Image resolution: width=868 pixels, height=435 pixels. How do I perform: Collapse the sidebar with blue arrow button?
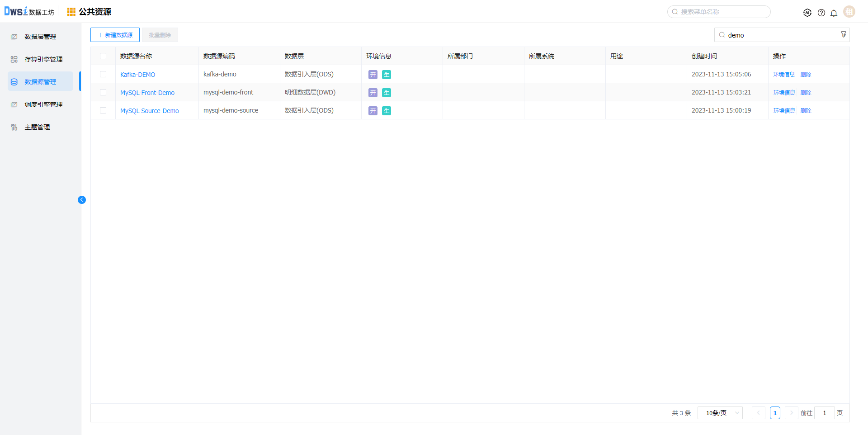pyautogui.click(x=82, y=200)
